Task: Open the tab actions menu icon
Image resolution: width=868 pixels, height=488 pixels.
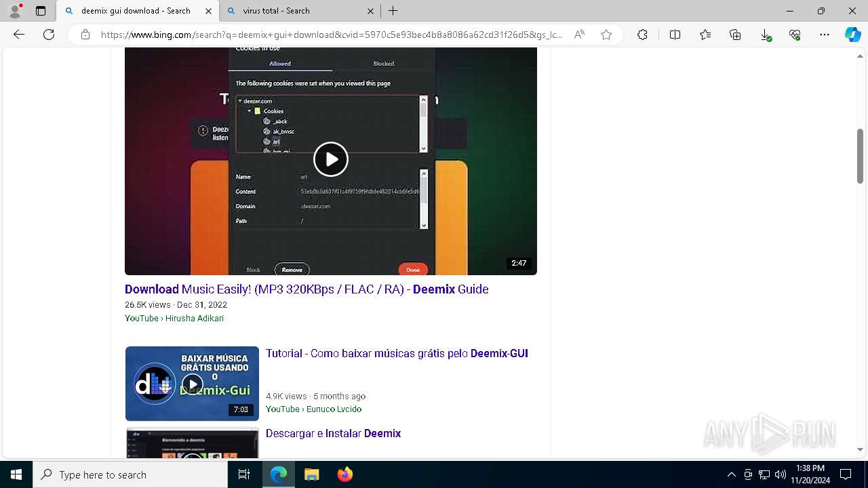Action: 41,11
